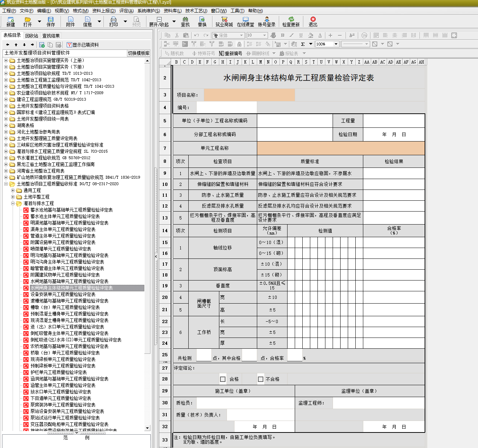Image resolution: width=478 pixels, height=448 pixels.
Task: Open the 帮助(H) menu
Action: click(x=255, y=11)
